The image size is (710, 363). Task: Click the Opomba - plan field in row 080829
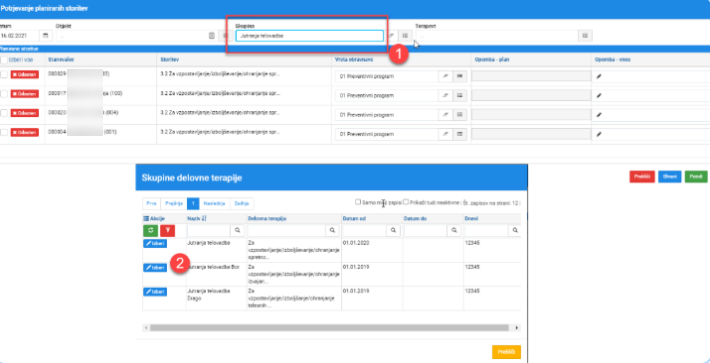click(x=531, y=76)
